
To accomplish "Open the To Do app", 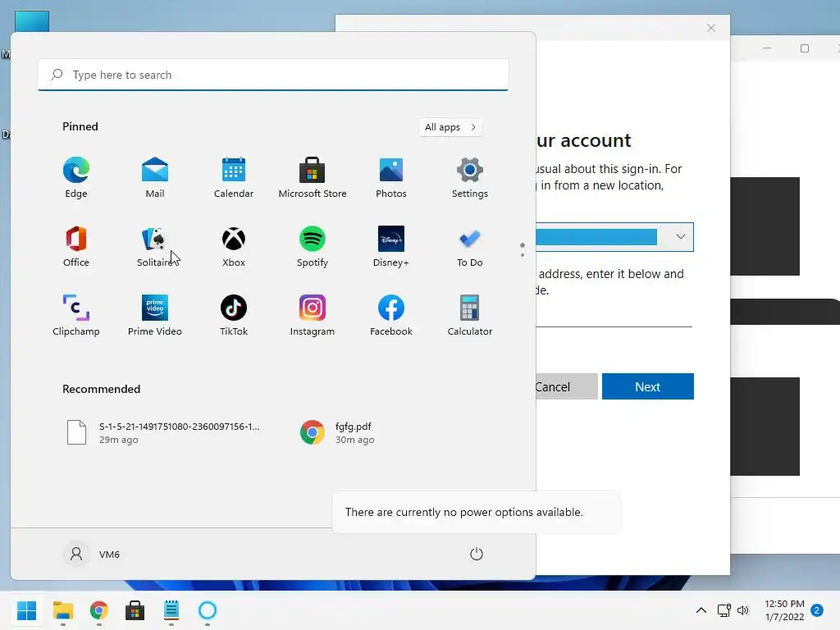I will [470, 246].
